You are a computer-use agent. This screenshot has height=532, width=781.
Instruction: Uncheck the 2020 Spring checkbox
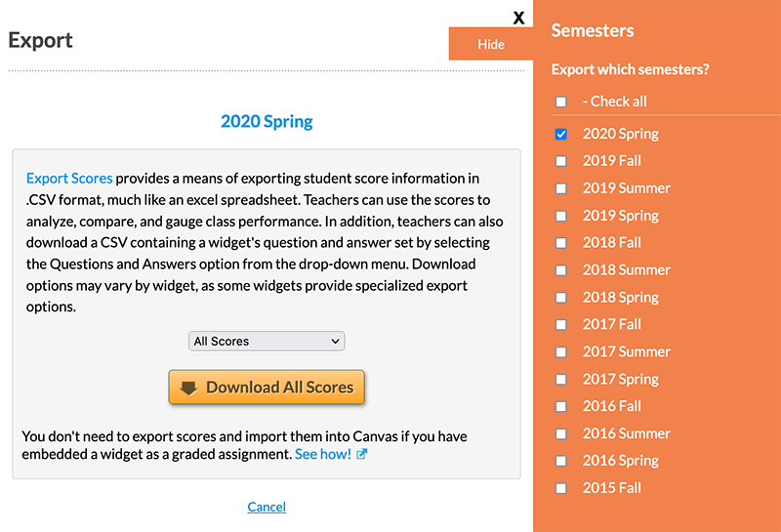click(x=560, y=134)
